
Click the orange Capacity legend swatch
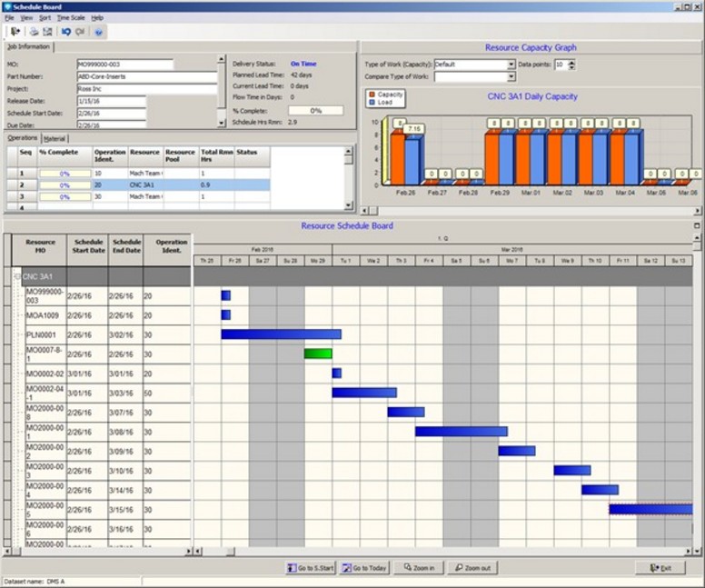click(x=371, y=95)
